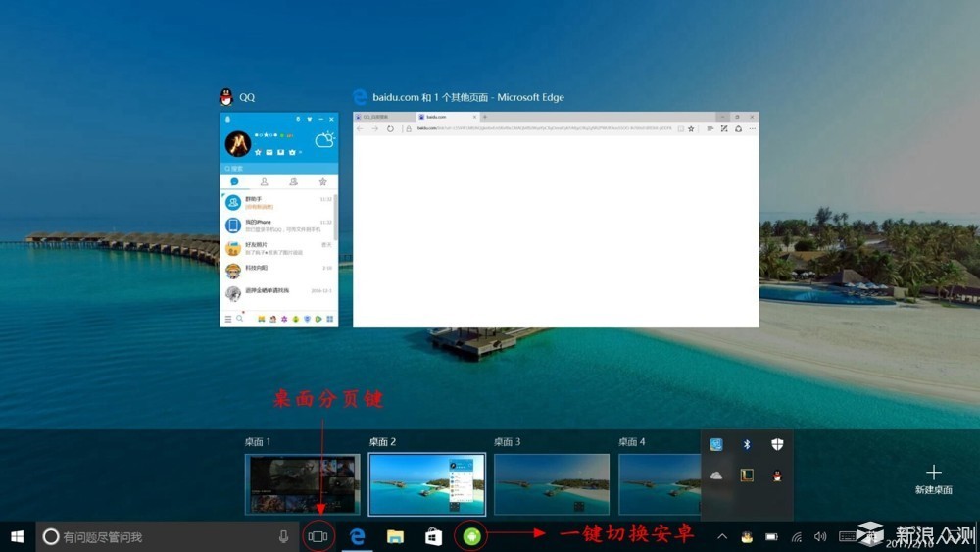The height and width of the screenshot is (552, 980).
Task: Open File Explorer from the taskbar
Action: [395, 536]
